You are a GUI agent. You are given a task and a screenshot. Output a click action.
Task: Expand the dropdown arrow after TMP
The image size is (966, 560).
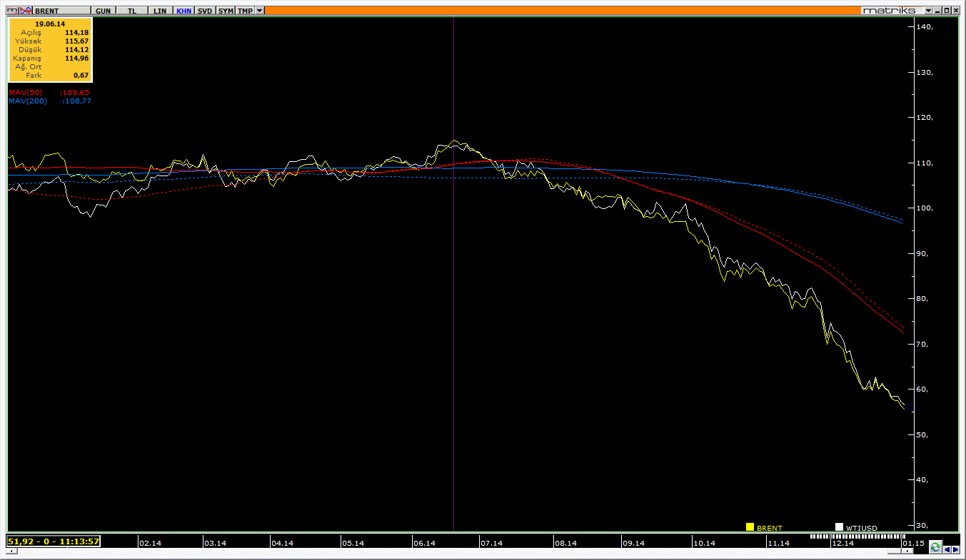point(259,11)
